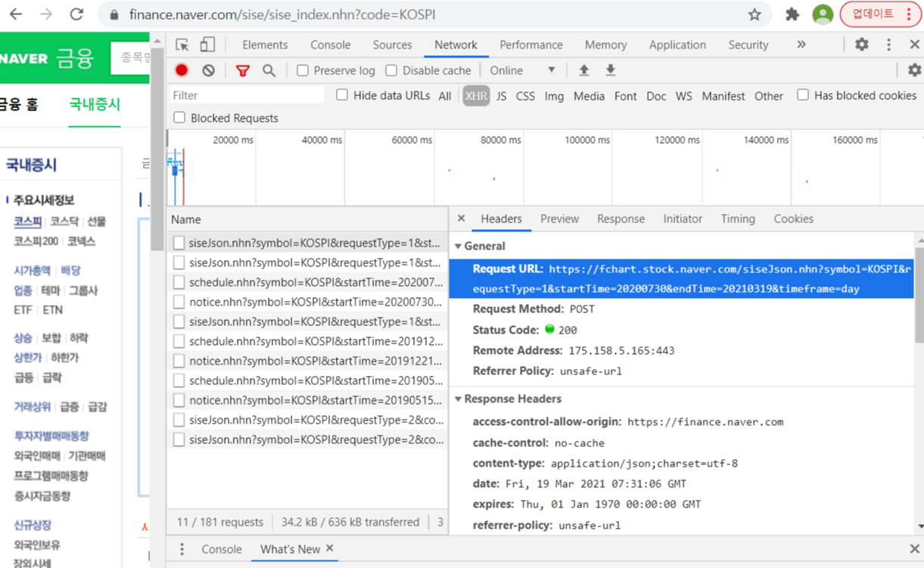Open Network panel settings gear
The height and width of the screenshot is (568, 924).
click(914, 70)
